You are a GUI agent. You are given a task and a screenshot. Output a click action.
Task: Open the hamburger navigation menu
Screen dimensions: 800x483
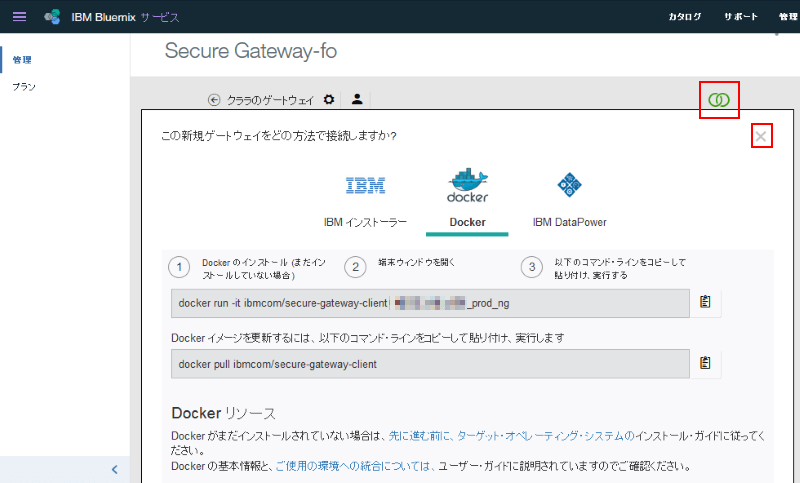pos(19,16)
